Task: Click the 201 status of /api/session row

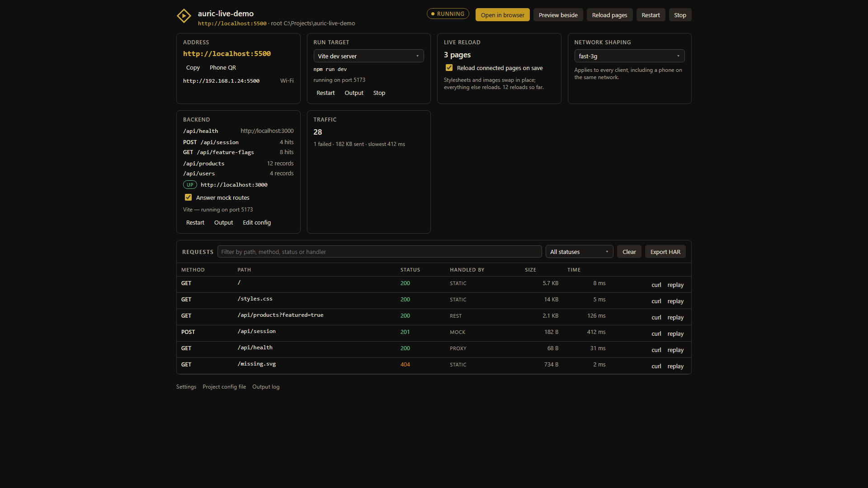Action: (x=405, y=332)
